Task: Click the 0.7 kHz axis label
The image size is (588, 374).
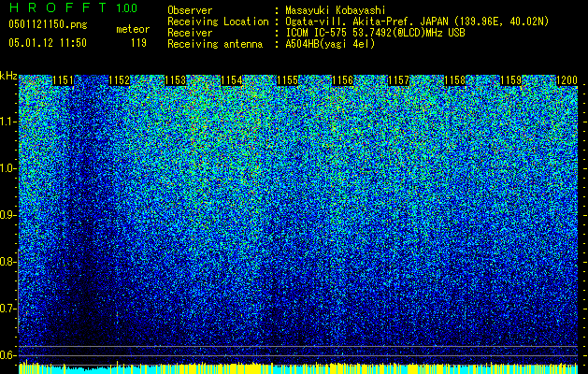Action: click(8, 309)
